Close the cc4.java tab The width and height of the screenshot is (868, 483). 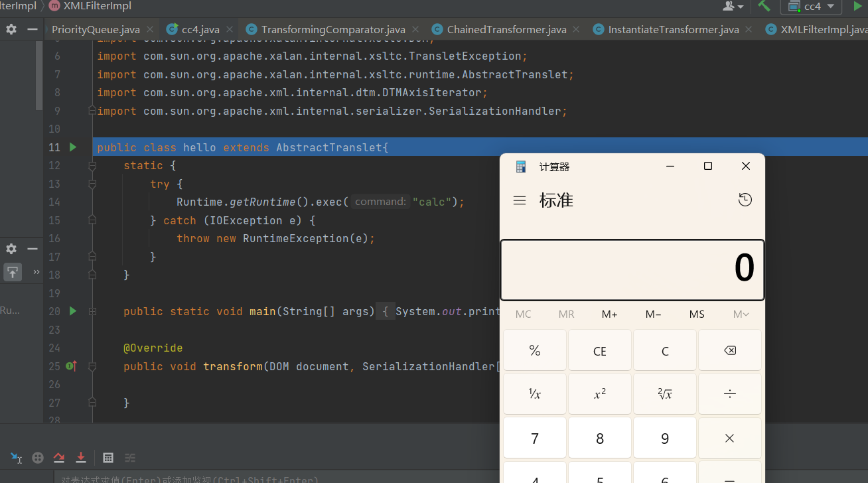tap(230, 29)
